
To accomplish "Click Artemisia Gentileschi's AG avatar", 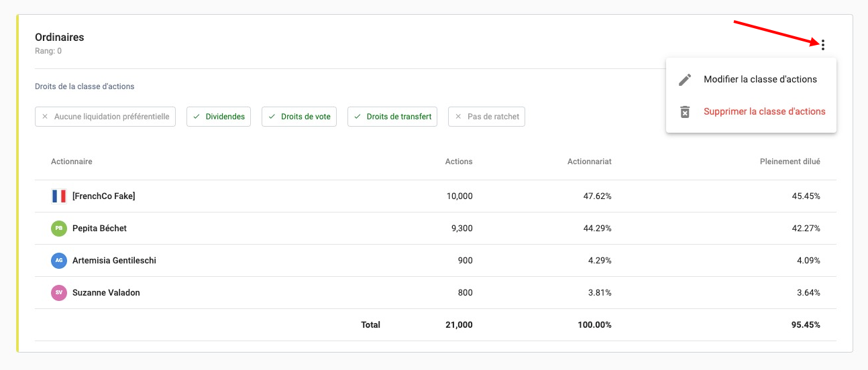I will coord(59,261).
